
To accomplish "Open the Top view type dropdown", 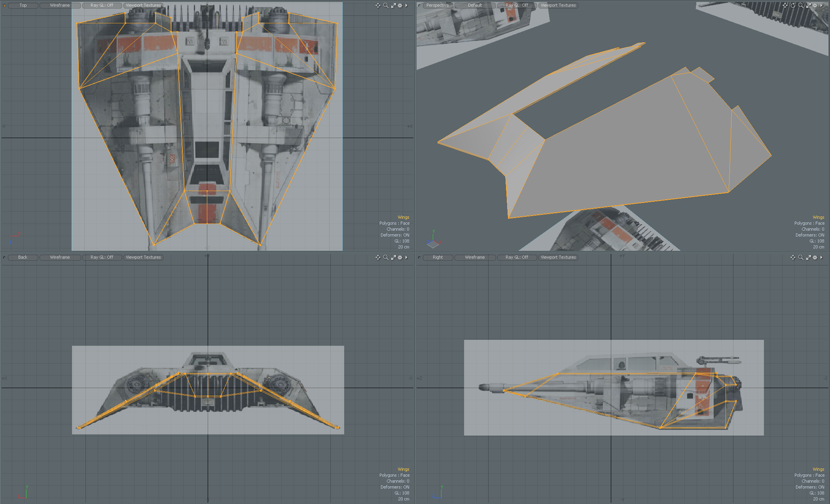I will click(23, 5).
